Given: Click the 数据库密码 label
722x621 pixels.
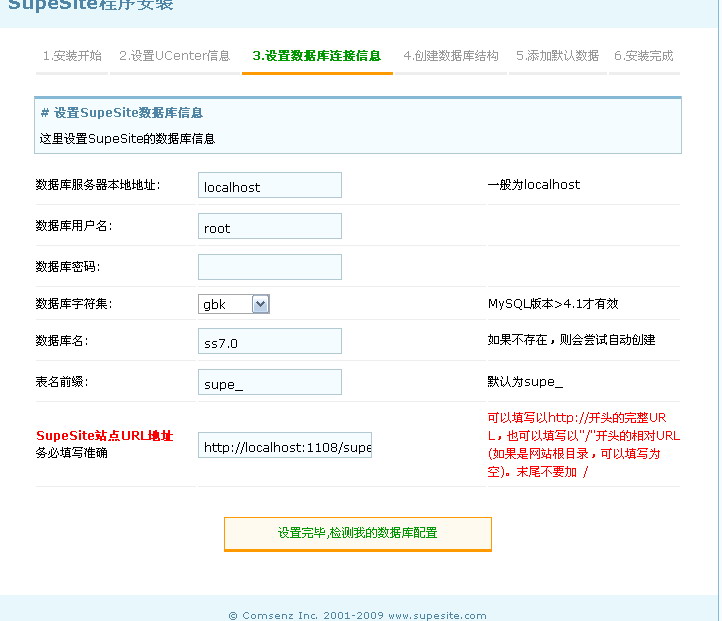Looking at the screenshot, I should (x=68, y=267).
